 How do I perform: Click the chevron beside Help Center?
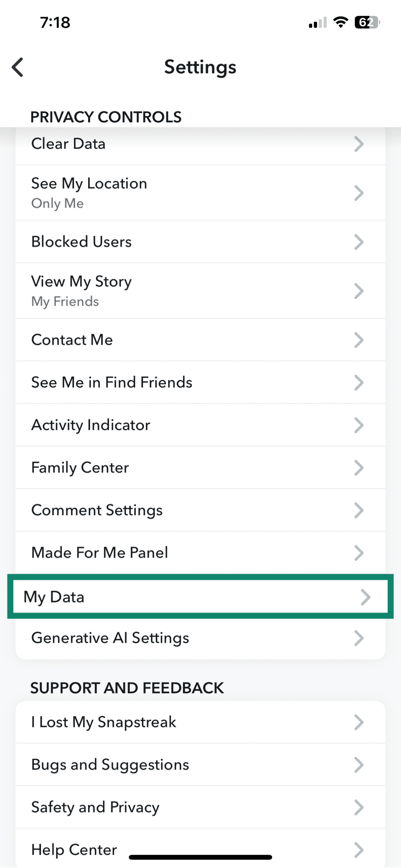tap(359, 849)
